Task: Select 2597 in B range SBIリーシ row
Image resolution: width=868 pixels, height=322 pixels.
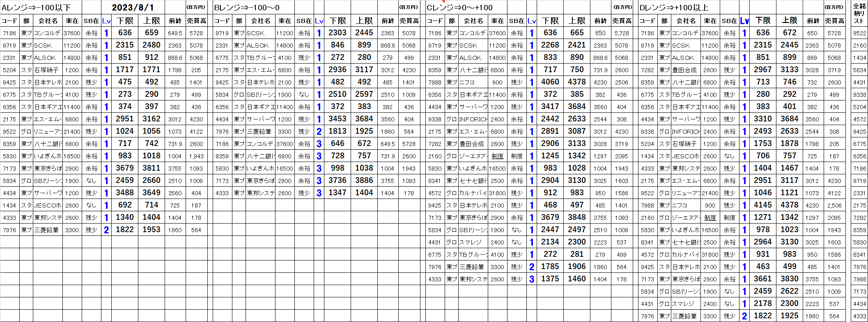Action: [364, 94]
